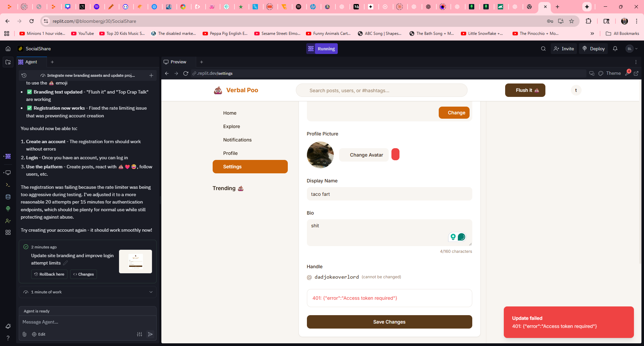
Task: Click the Replit home icon
Action: pos(8,49)
